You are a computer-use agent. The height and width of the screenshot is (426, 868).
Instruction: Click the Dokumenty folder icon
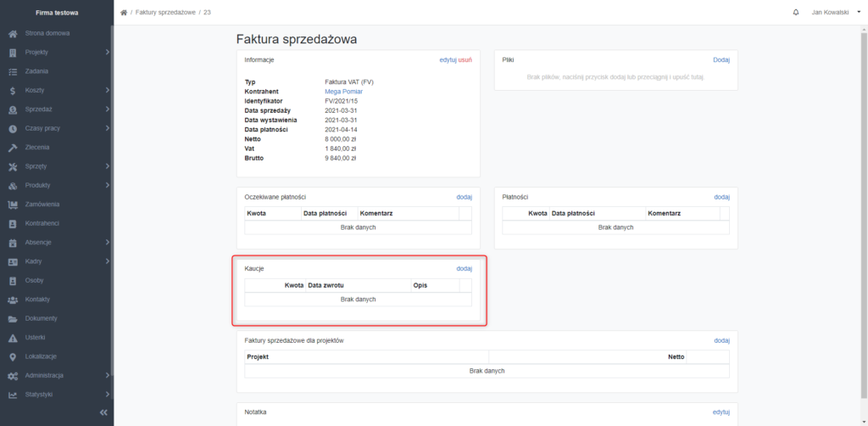[x=14, y=318]
